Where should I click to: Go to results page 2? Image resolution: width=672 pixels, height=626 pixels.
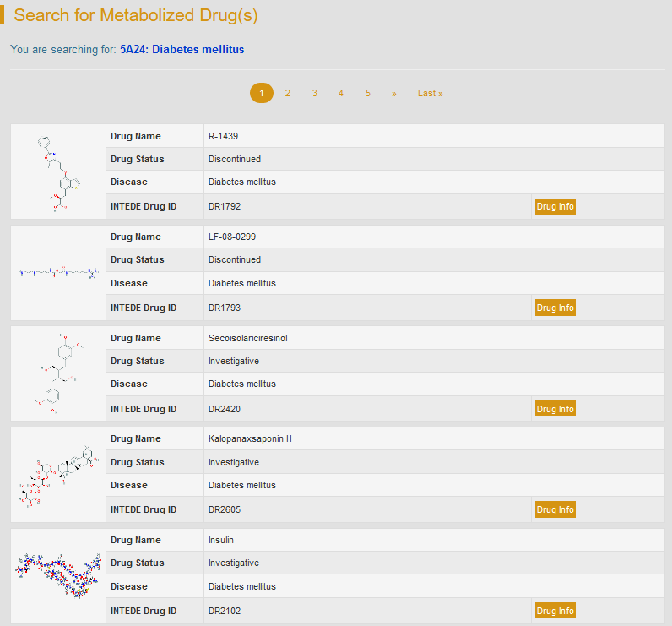point(288,93)
